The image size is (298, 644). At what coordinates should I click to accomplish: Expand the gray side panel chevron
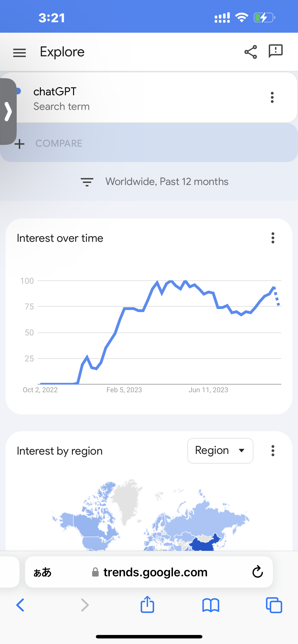pos(8,112)
